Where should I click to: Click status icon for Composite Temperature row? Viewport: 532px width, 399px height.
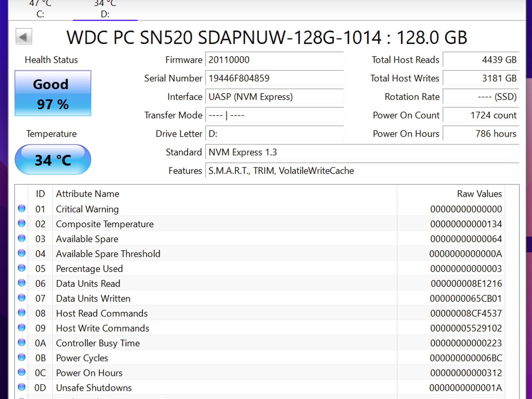pyautogui.click(x=22, y=223)
